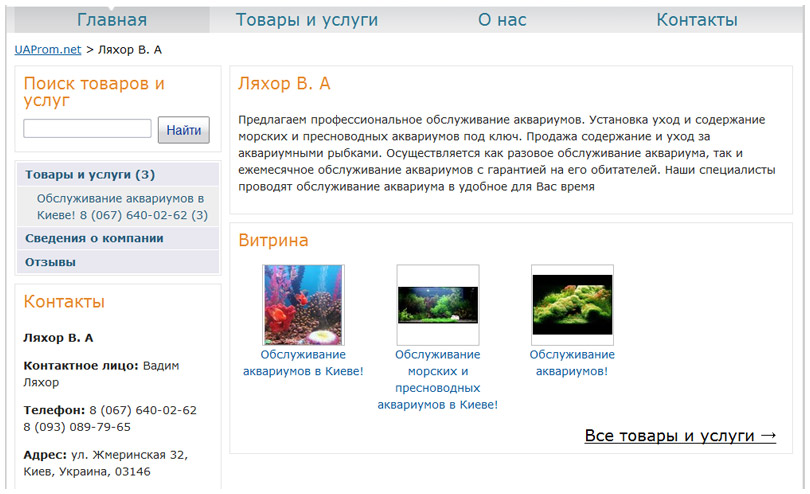Click address text ул. Жмеринская 32

(x=129, y=455)
